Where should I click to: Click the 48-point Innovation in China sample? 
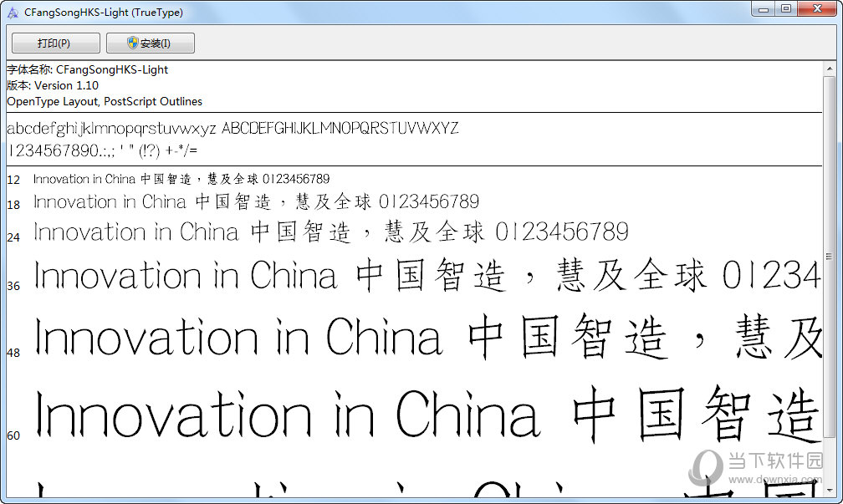click(428, 337)
